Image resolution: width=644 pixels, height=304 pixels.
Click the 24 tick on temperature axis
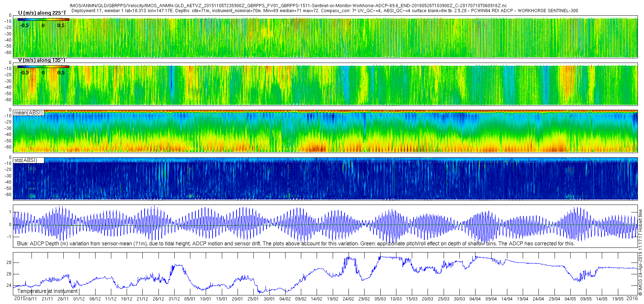coord(9,285)
